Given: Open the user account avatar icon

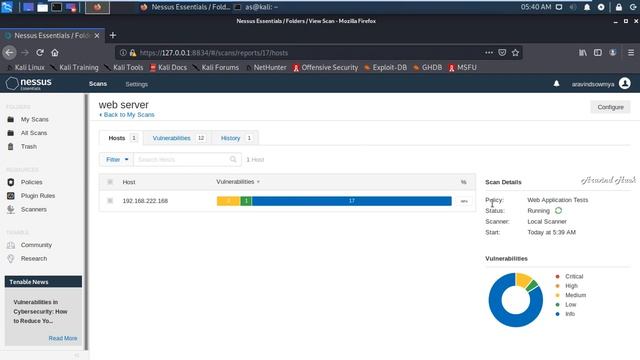Looking at the screenshot, I should pos(624,83).
